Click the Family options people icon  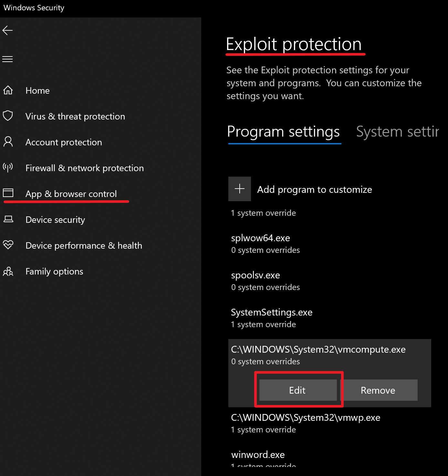(8, 271)
